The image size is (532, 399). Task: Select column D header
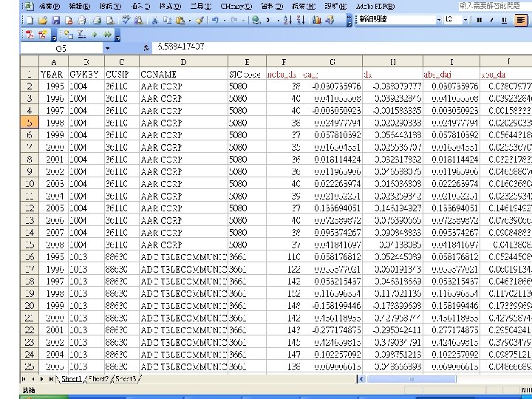tap(183, 62)
